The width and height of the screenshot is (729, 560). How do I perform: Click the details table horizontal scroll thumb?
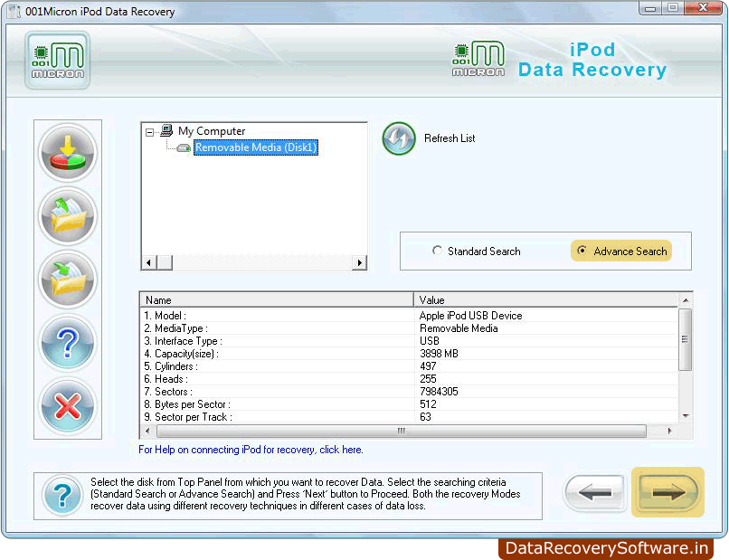point(402,432)
